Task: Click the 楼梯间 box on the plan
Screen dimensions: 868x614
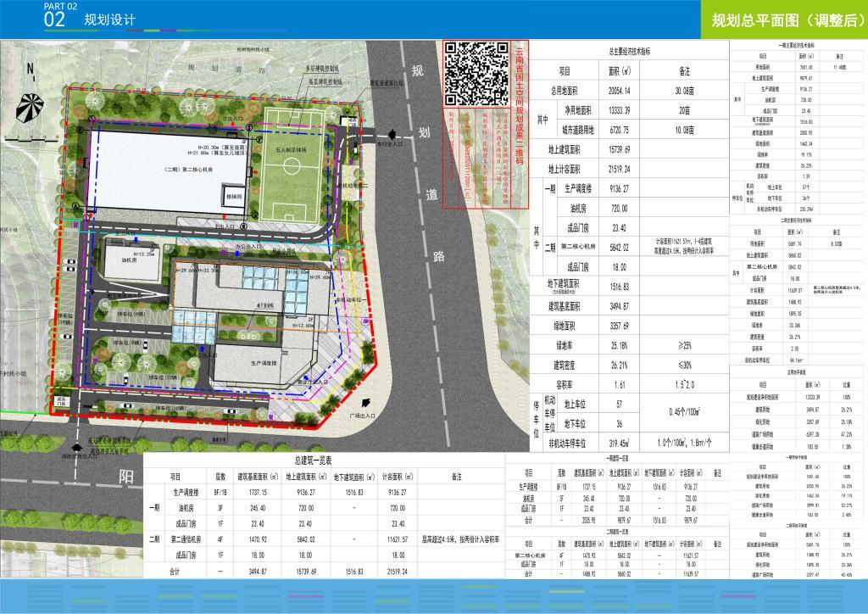Action: (234, 196)
